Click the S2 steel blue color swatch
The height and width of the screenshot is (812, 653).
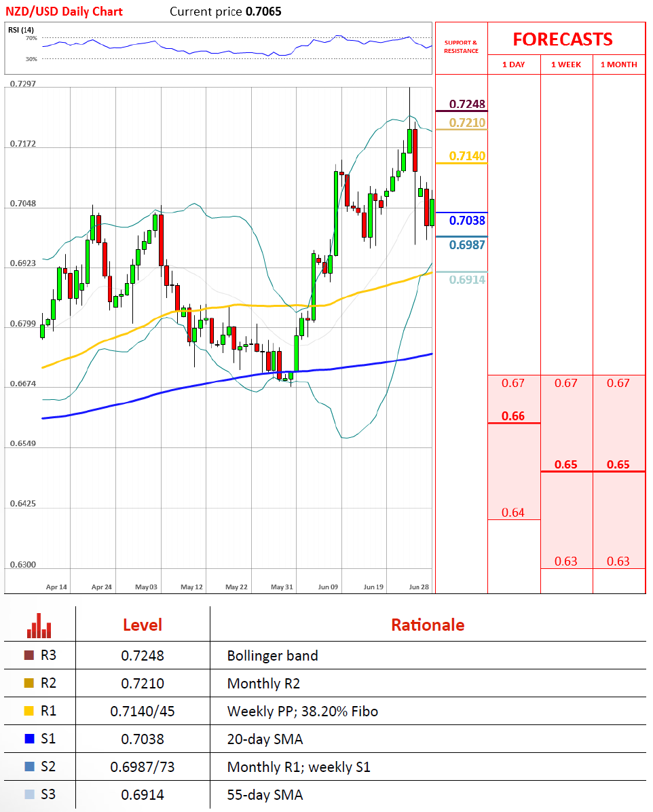29,767
